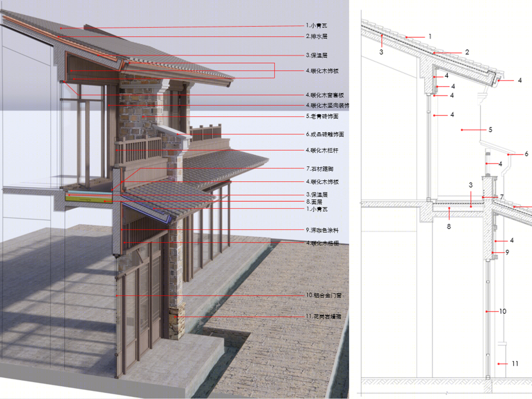Image resolution: width=532 pixels, height=399 pixels.
Task: Select the label "8.面层"
Action: click(314, 201)
